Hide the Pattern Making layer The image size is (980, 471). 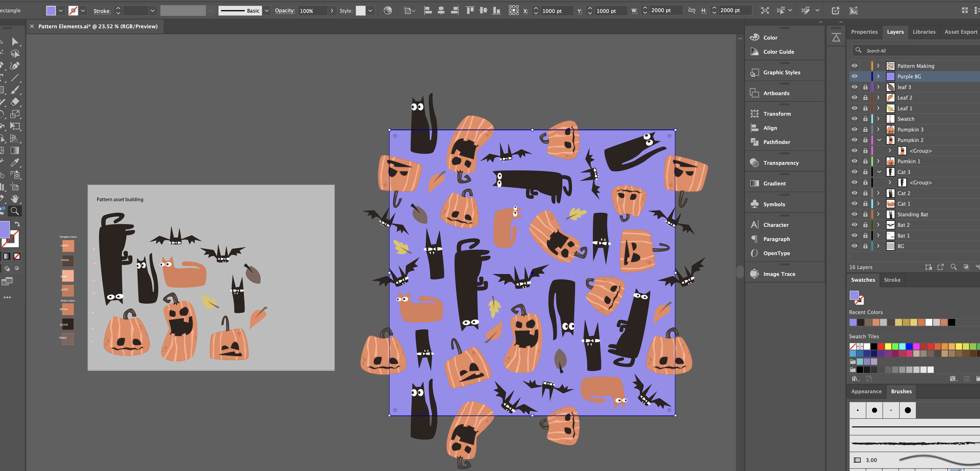(x=854, y=66)
